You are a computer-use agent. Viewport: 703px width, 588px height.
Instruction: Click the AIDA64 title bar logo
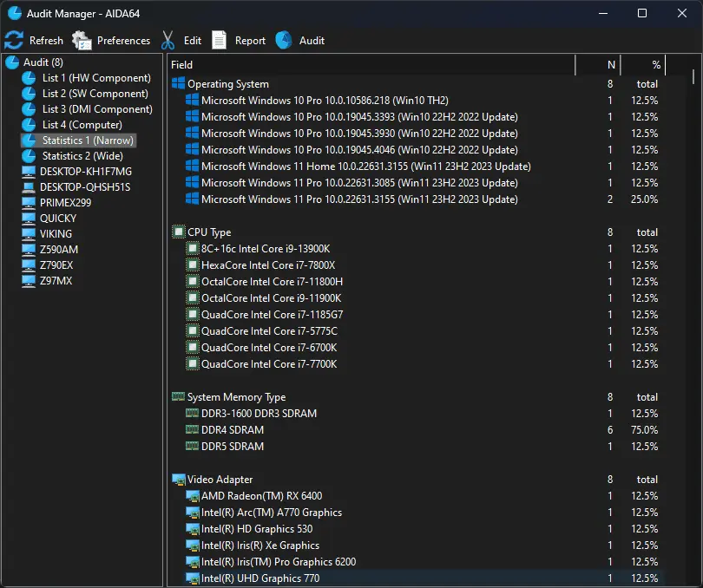point(15,14)
